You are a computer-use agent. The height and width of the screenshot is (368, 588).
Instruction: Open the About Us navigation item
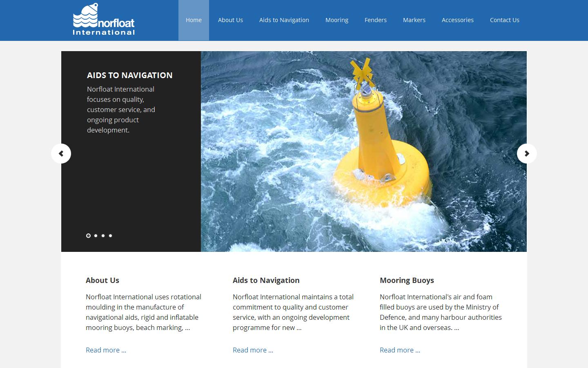[x=230, y=20]
